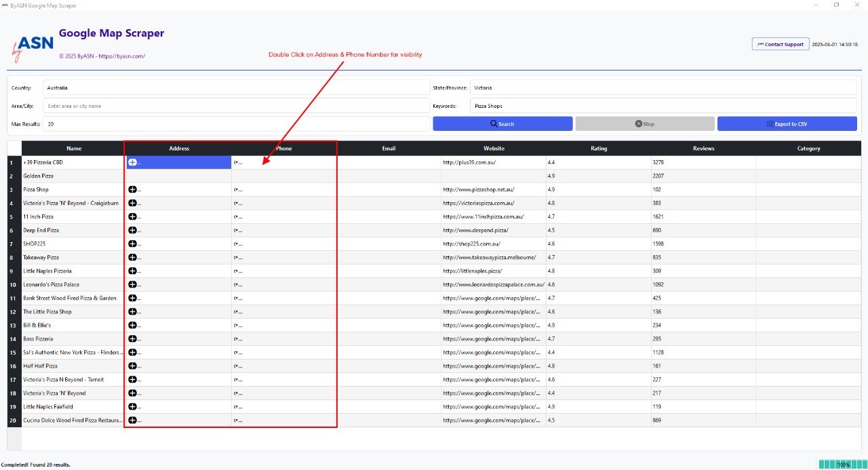Select the https://littlenaples.pizza/ website cell
This screenshot has width=868, height=470.
[x=494, y=271]
